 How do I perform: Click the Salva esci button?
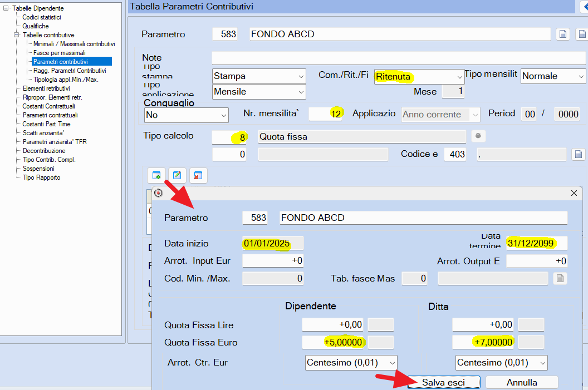pos(444,383)
